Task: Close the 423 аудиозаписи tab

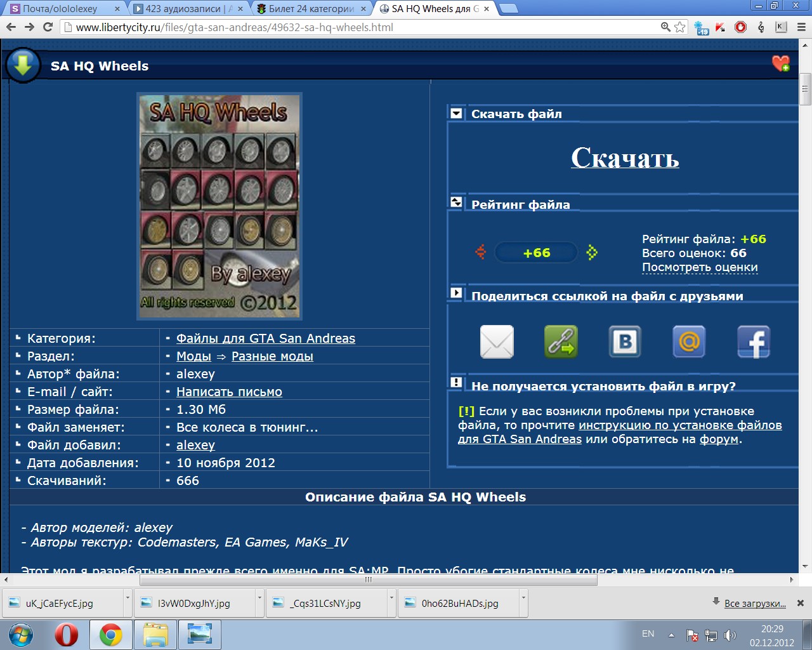Action: [240, 9]
